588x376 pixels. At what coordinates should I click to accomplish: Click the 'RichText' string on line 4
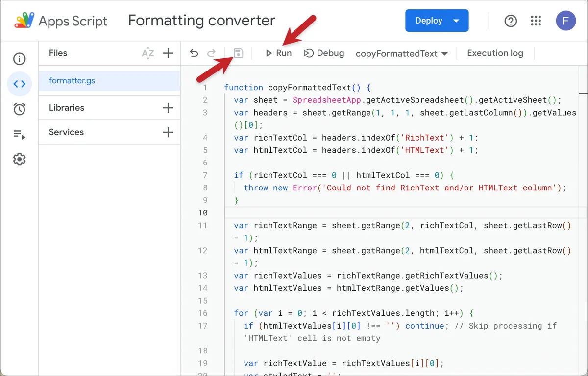[x=425, y=138]
